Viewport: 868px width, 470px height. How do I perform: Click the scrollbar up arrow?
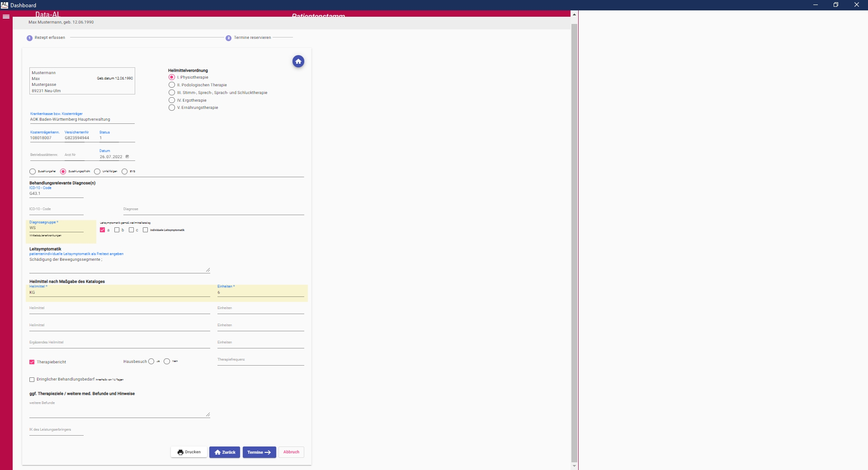pos(574,14)
